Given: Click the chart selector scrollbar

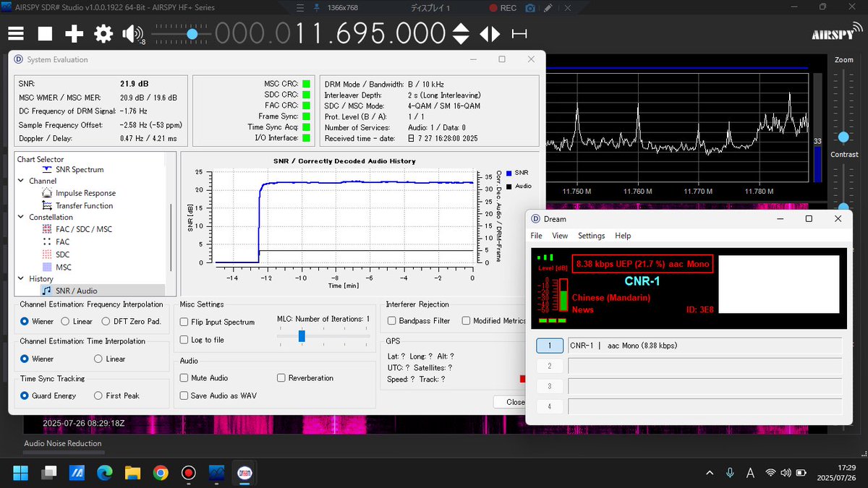Looking at the screenshot, I should [x=171, y=237].
